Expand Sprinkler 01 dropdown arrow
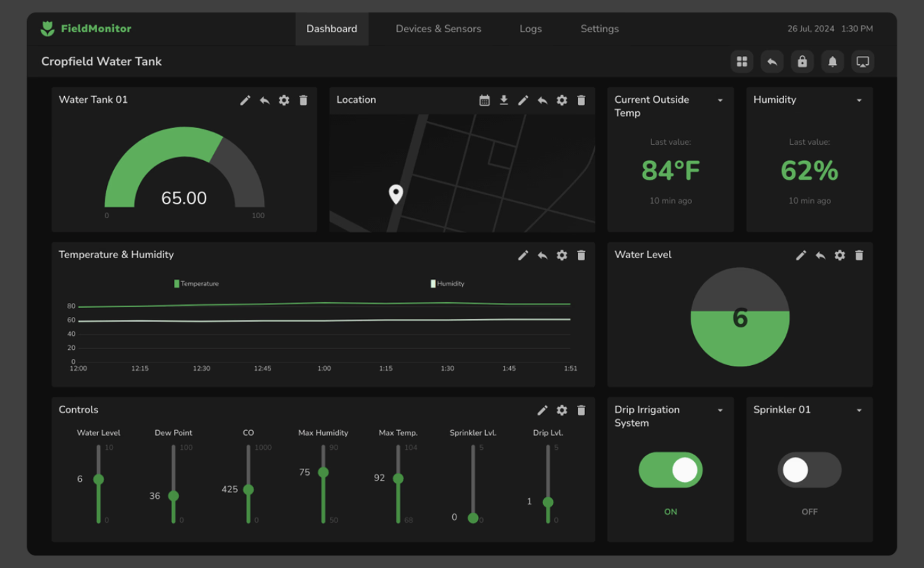The image size is (924, 568). coord(859,411)
